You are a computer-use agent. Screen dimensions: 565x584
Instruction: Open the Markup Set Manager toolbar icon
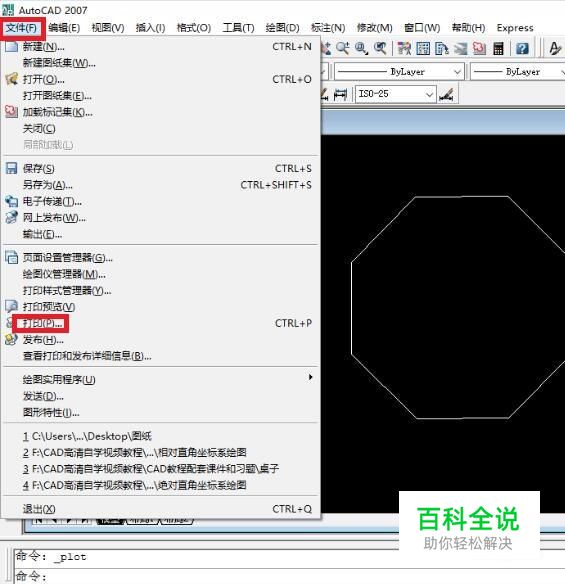click(x=479, y=48)
